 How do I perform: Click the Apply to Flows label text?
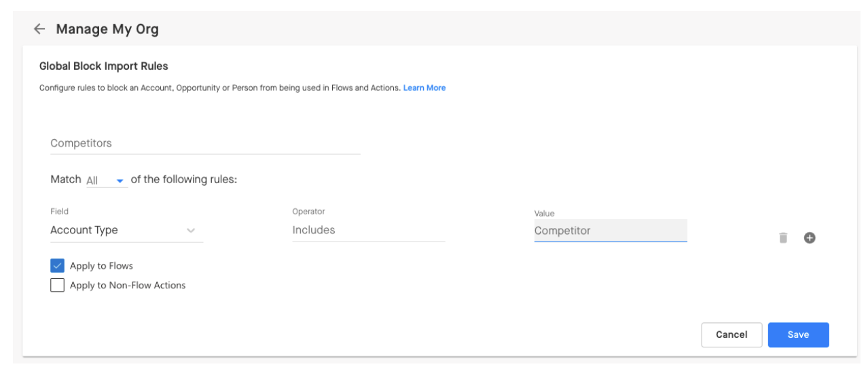click(101, 266)
